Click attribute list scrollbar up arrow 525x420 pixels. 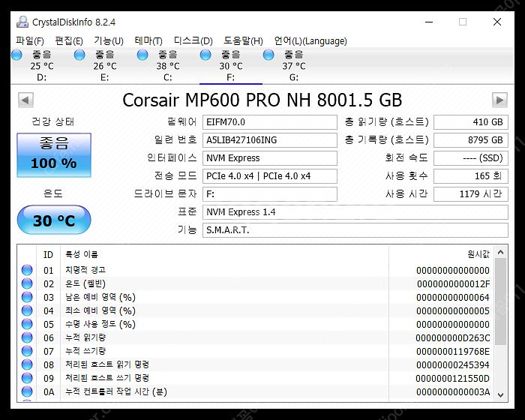500,252
